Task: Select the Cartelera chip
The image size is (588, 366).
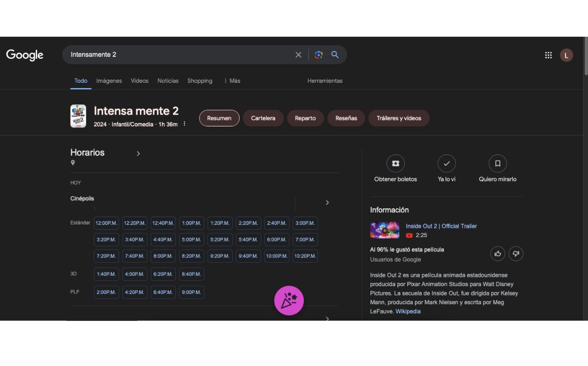Action: [x=263, y=118]
